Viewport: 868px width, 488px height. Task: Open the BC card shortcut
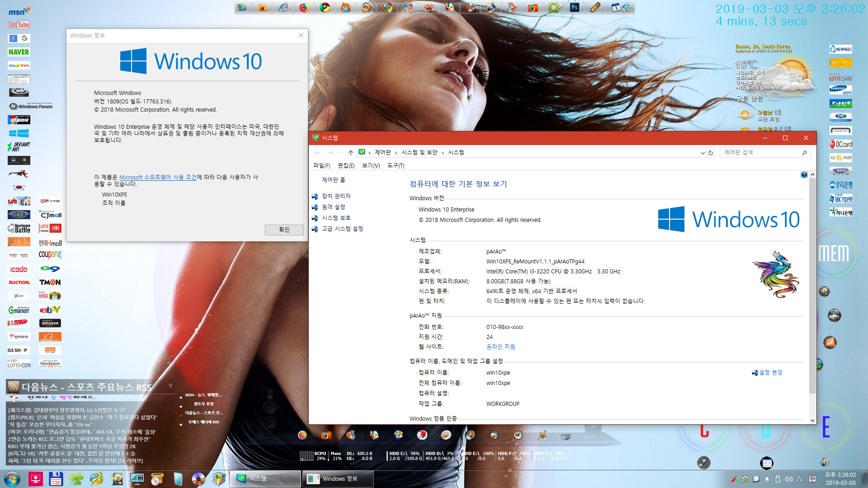coord(841,144)
